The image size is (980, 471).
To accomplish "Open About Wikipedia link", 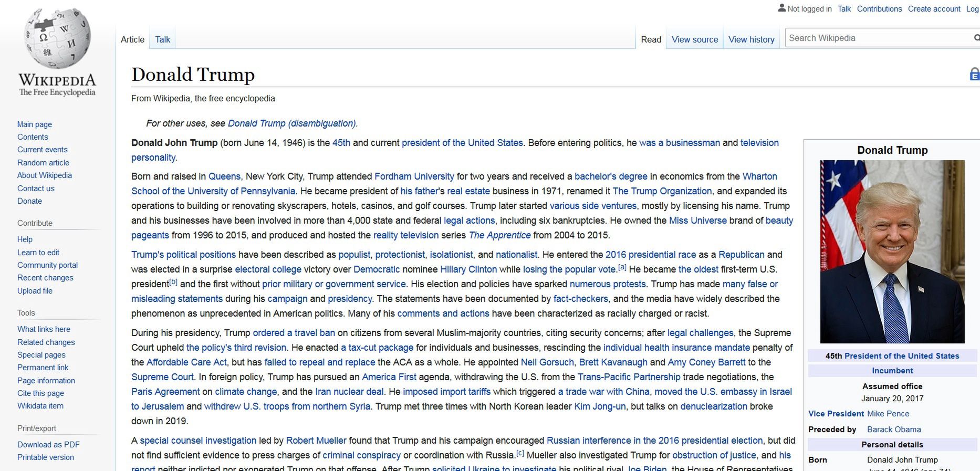I will (x=45, y=175).
